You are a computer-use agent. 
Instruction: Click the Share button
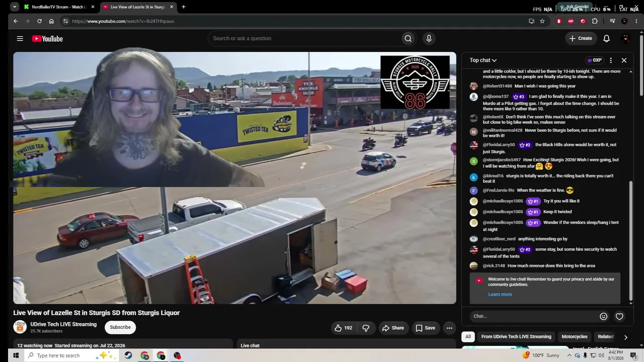click(x=393, y=328)
